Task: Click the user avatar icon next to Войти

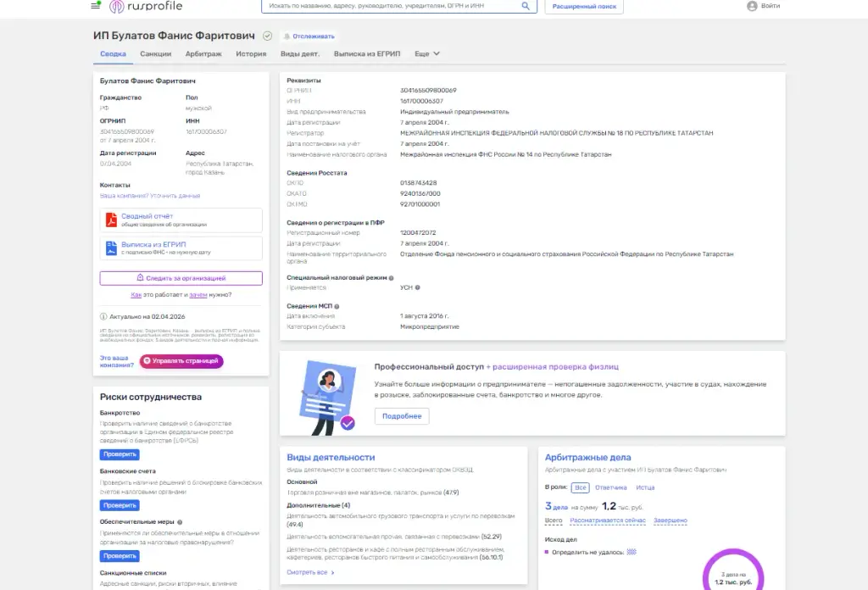Action: [752, 6]
